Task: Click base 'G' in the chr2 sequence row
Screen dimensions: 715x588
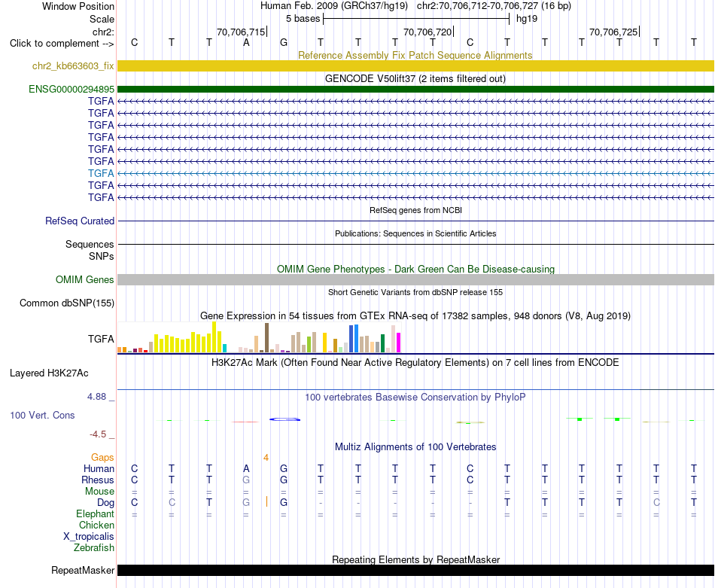Action: [284, 42]
